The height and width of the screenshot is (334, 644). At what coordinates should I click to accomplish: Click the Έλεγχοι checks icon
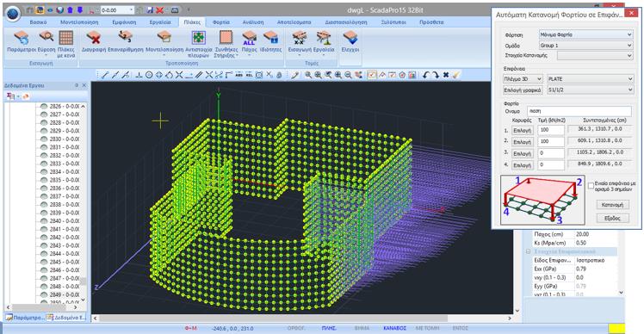pyautogui.click(x=350, y=39)
